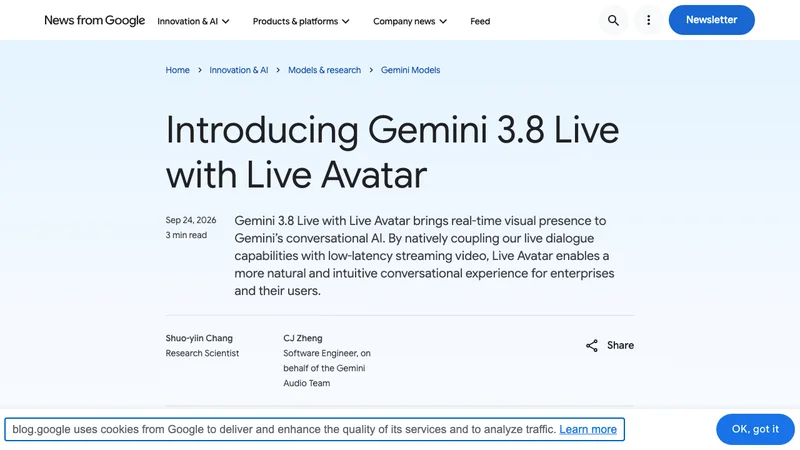Open Innovation & AI breadcrumb link
Screen dimensions: 800x450
tap(239, 70)
